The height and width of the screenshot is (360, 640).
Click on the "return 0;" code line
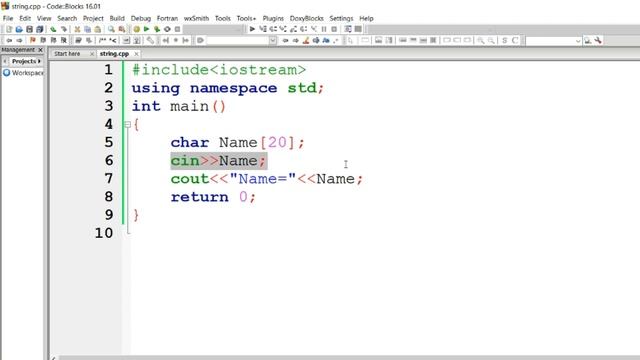pos(213,197)
